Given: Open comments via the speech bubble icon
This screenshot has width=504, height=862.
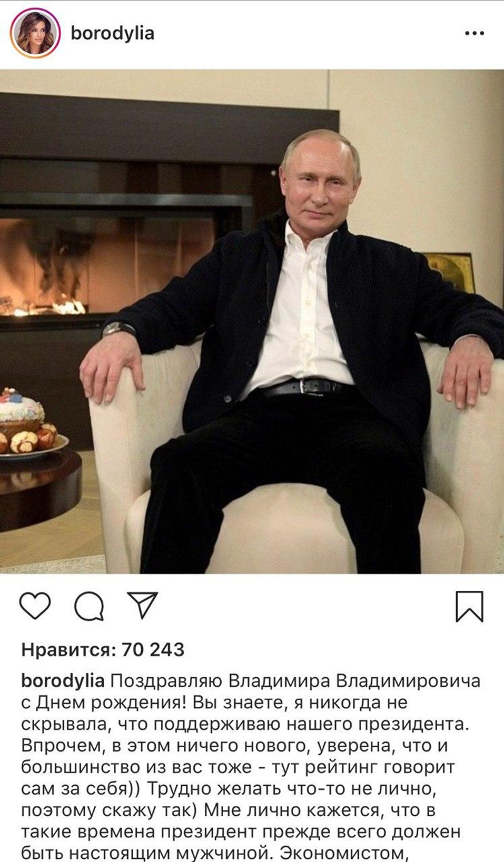Looking at the screenshot, I should 88,607.
